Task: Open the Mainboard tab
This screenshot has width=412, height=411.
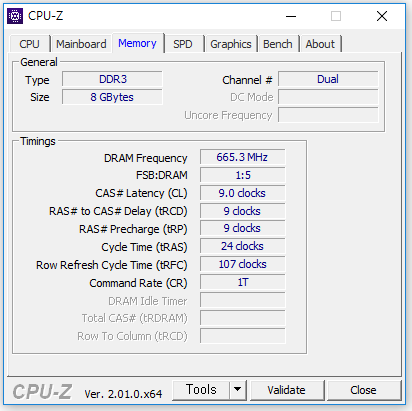Action: coord(81,44)
